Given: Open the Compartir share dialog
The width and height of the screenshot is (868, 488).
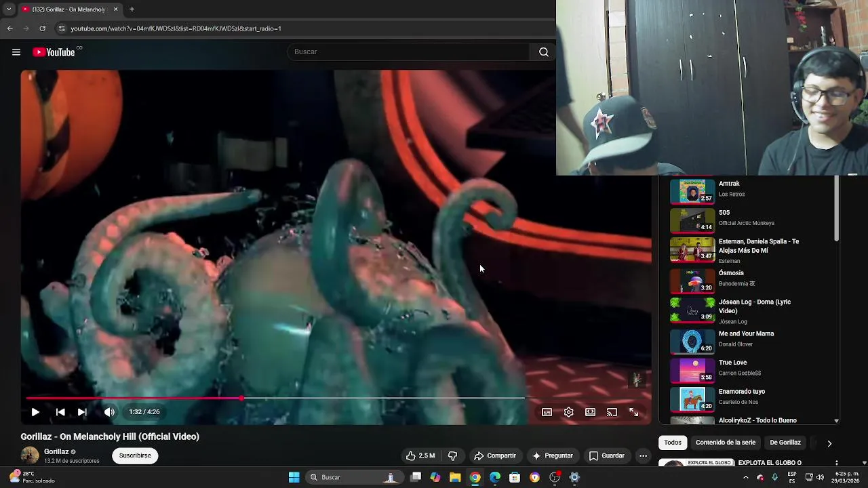Looking at the screenshot, I should click(495, 456).
